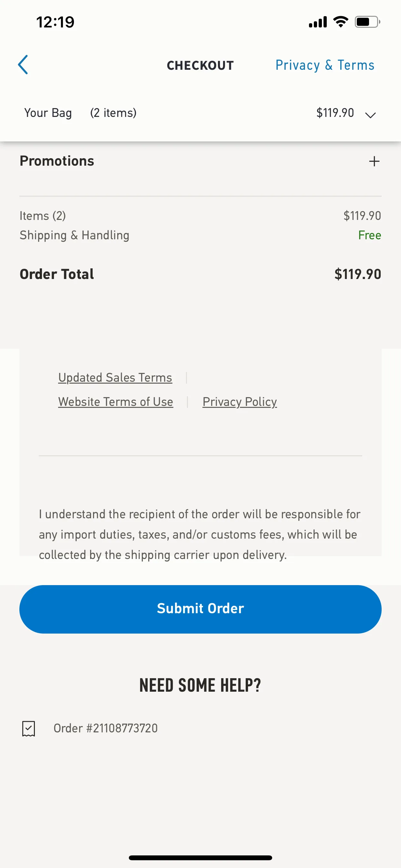401x868 pixels.
Task: Tap the bag total $119.90 in header
Action: (x=335, y=113)
